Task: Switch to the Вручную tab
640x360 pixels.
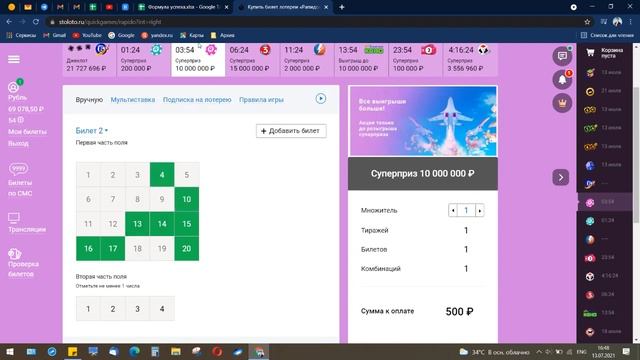Action: tap(89, 100)
